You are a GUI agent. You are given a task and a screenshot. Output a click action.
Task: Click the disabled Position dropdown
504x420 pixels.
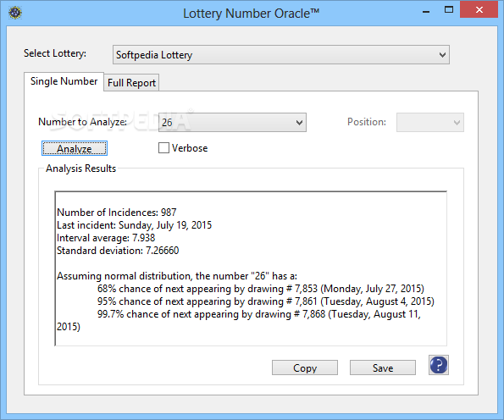pos(430,122)
